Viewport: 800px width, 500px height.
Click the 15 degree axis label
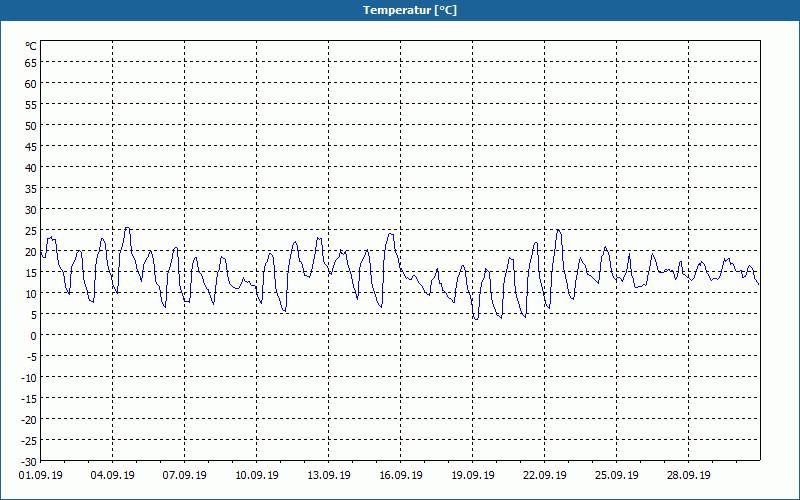pyautogui.click(x=31, y=272)
